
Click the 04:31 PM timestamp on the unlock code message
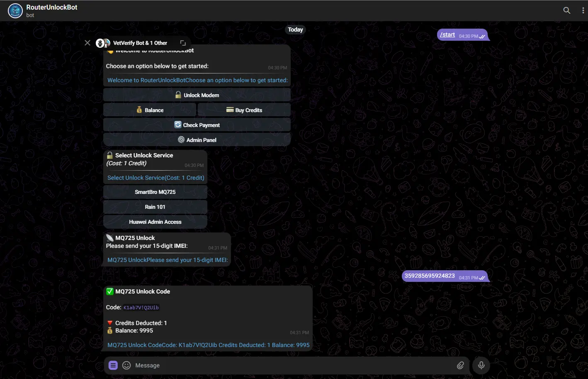tap(299, 333)
